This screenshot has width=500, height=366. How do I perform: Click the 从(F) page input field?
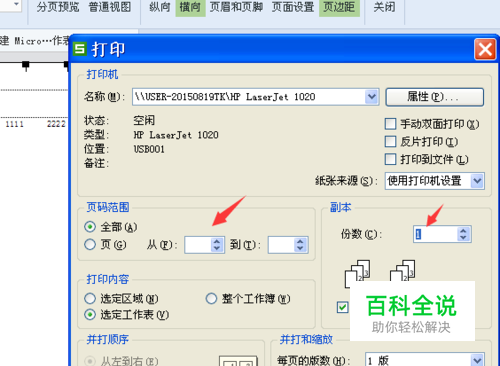[x=198, y=245]
